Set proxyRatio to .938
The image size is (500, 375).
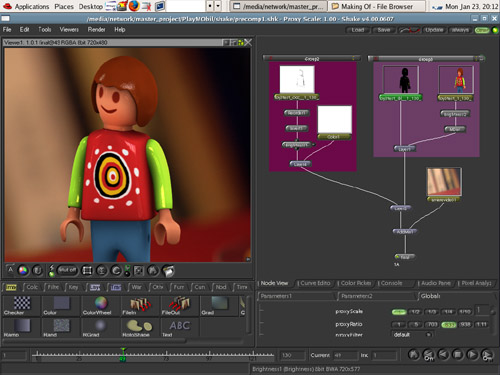tap(465, 324)
